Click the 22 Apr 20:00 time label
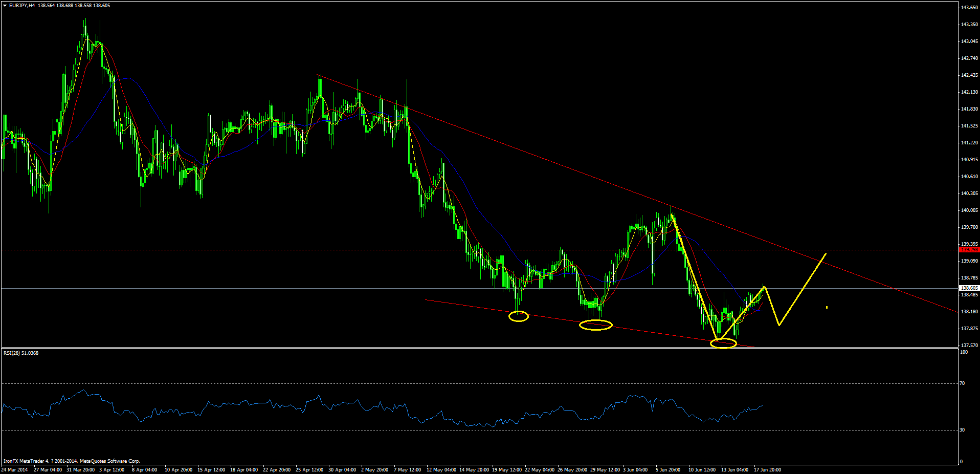 tap(277, 470)
